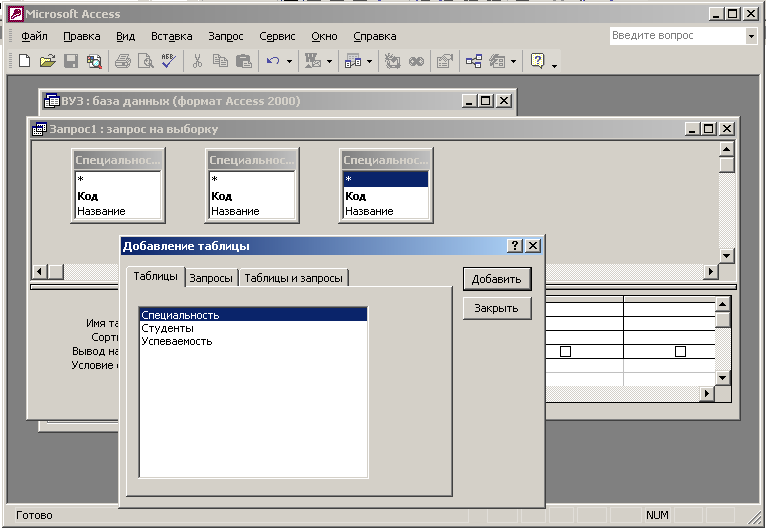766x529 pixels.
Task: Switch to the Таблицы и запросы tab
Action: pyautogui.click(x=294, y=278)
